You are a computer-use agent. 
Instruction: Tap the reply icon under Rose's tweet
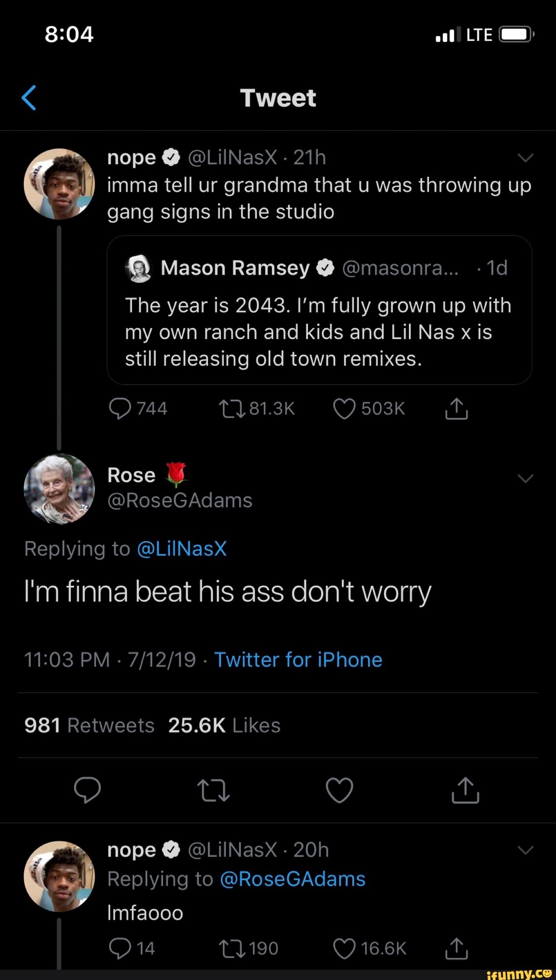(88, 791)
